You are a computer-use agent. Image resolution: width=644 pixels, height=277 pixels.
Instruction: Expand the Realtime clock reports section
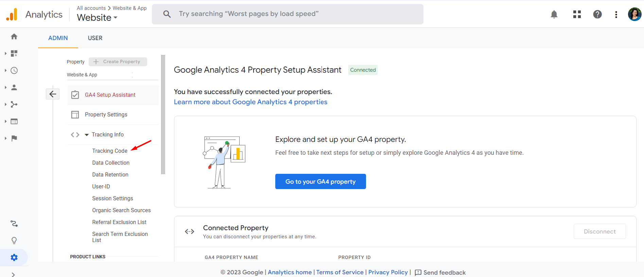tap(14, 70)
